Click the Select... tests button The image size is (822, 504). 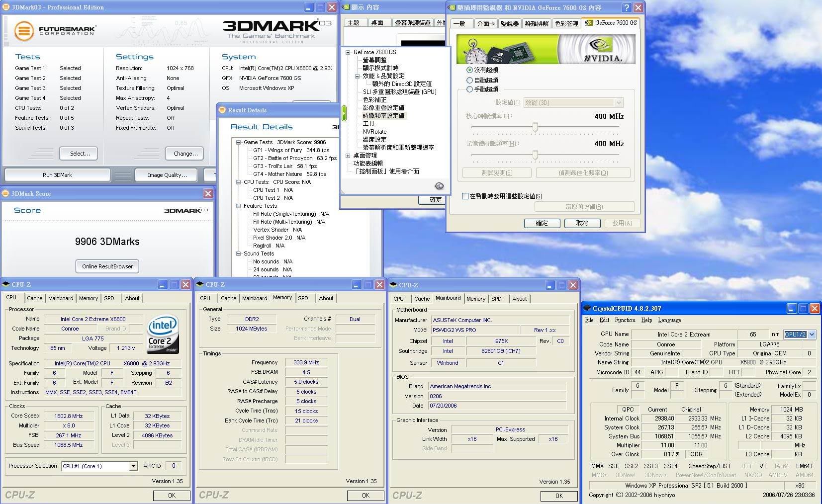coord(79,154)
